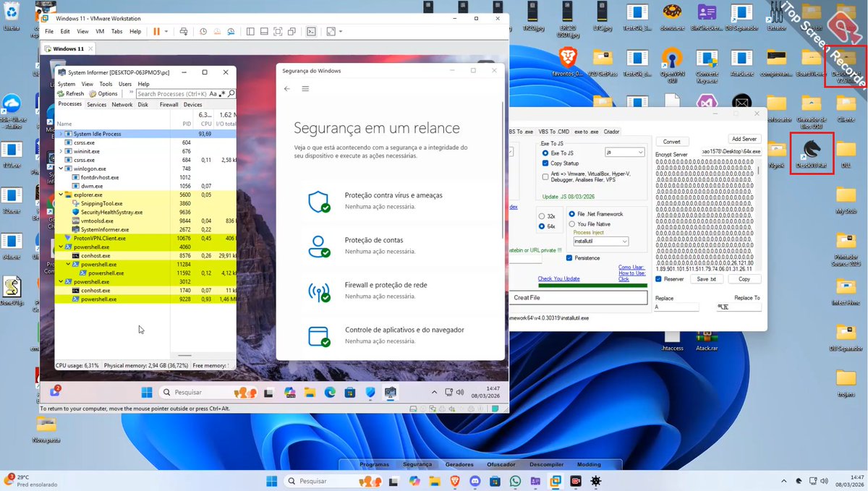Image resolution: width=868 pixels, height=491 pixels.
Task: Pause the VM with VMware's pause icon
Action: tap(156, 32)
